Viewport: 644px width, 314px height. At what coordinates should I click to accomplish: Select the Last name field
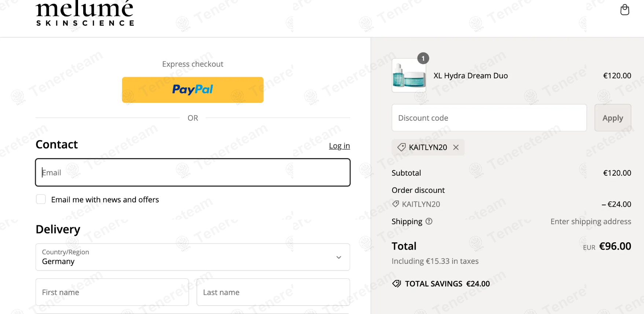(x=273, y=292)
